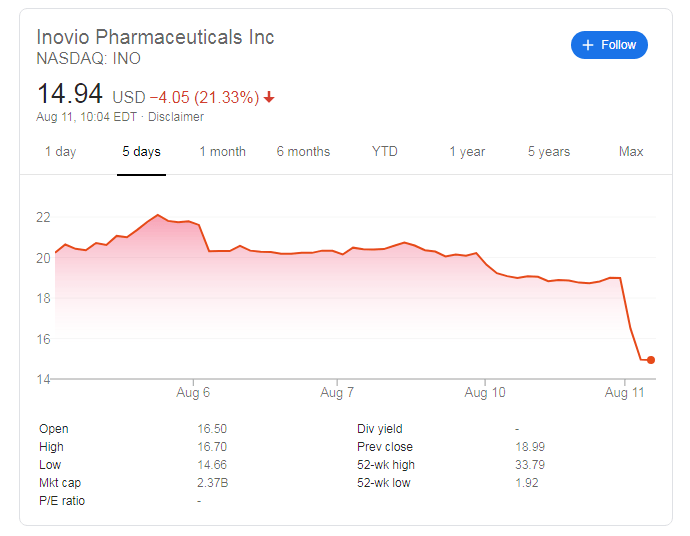Click the plus icon on the Follow button
The image size is (690, 536).
tap(587, 45)
